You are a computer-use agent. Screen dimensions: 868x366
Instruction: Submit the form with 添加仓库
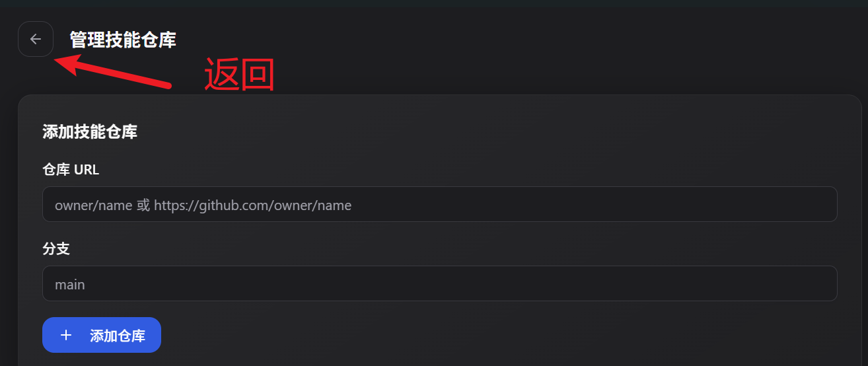point(102,336)
